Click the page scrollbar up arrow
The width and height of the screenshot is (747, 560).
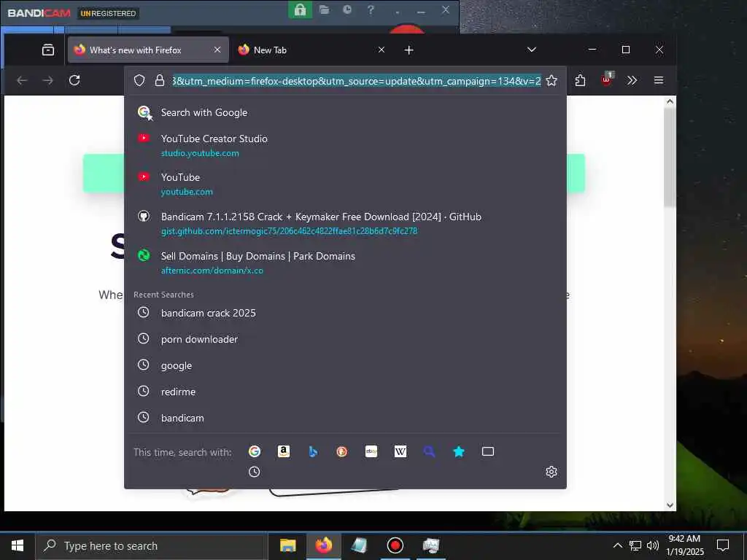(670, 101)
